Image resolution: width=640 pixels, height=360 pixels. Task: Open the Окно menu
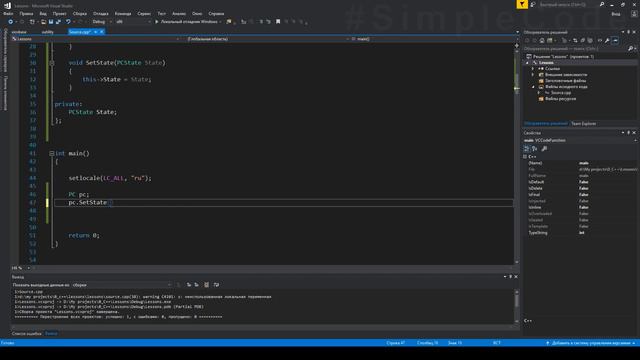tap(197, 13)
